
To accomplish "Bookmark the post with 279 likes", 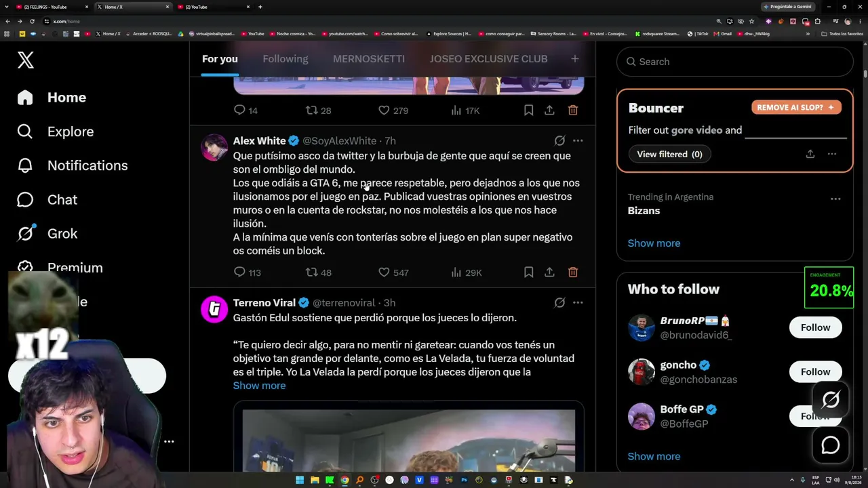I will (529, 110).
